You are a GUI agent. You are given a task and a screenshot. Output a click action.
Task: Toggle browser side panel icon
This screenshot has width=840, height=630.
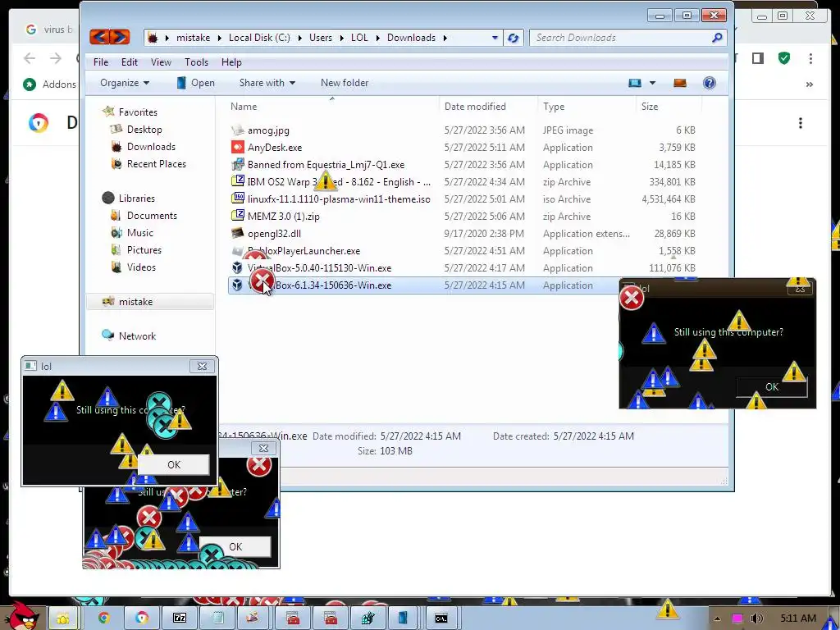757,58
